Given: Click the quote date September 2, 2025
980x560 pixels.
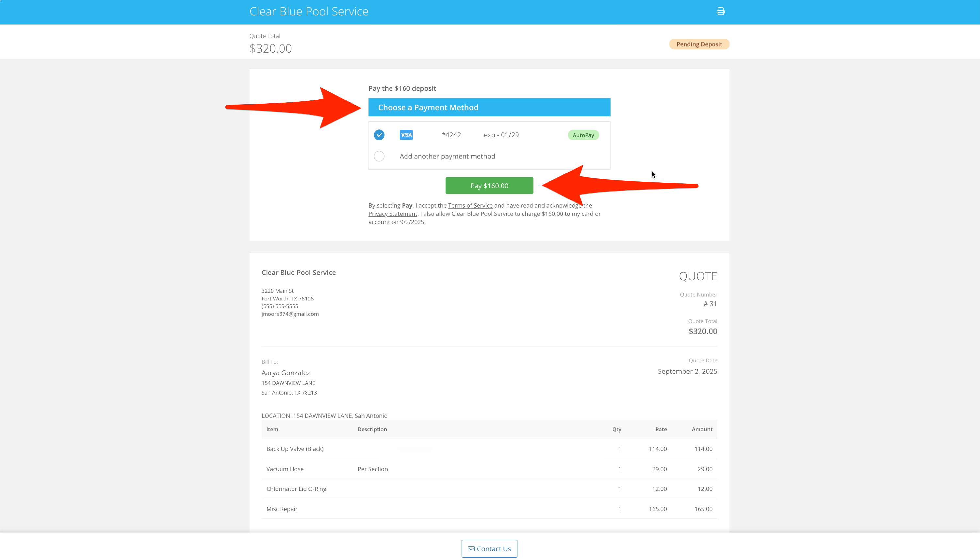Looking at the screenshot, I should (x=687, y=371).
